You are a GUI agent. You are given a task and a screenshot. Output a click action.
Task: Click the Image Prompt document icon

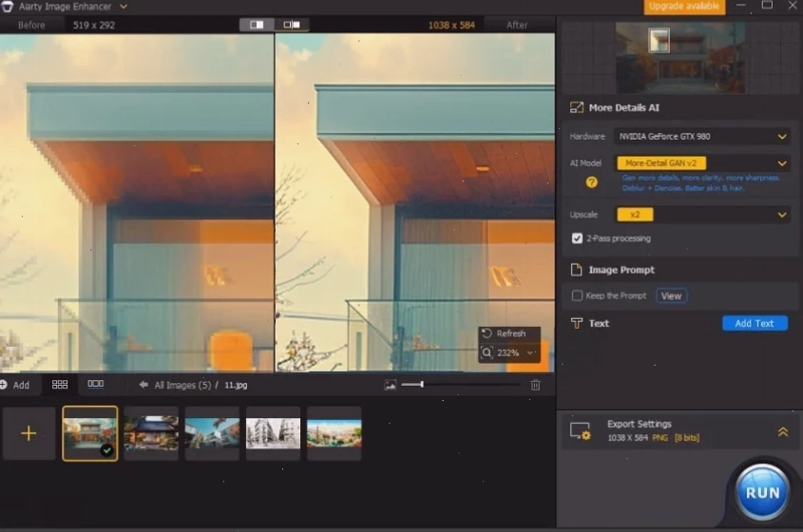tap(576, 270)
